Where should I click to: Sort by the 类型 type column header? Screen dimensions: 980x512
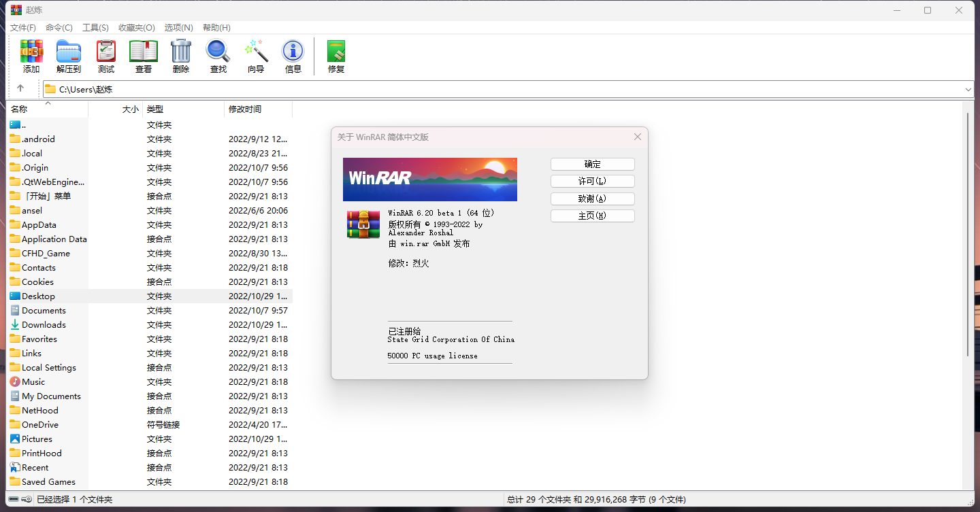(x=184, y=109)
